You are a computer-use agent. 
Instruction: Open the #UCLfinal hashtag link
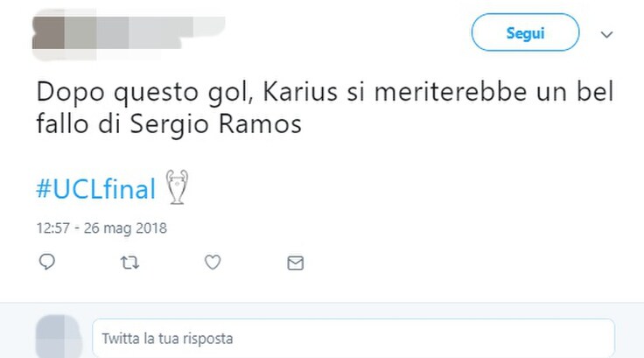pyautogui.click(x=96, y=189)
